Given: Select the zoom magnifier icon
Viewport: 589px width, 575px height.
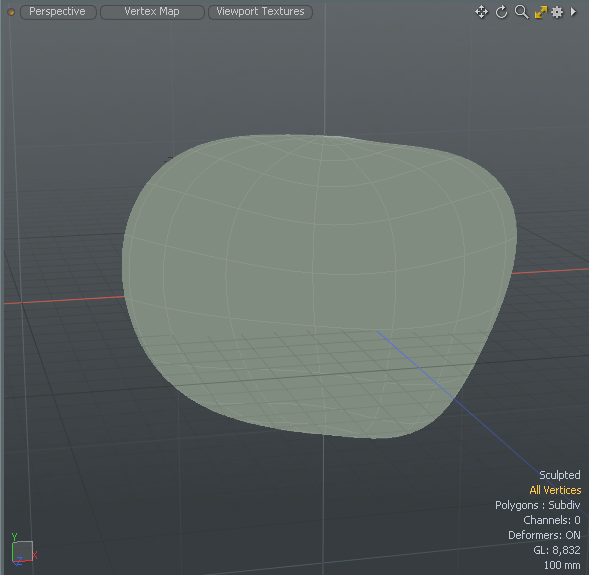Looking at the screenshot, I should 521,12.
